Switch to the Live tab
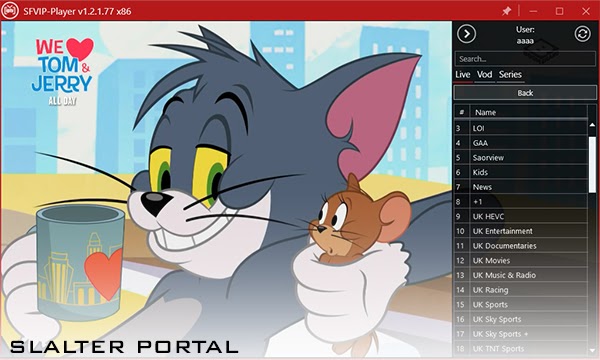The image size is (600, 360). tap(463, 75)
